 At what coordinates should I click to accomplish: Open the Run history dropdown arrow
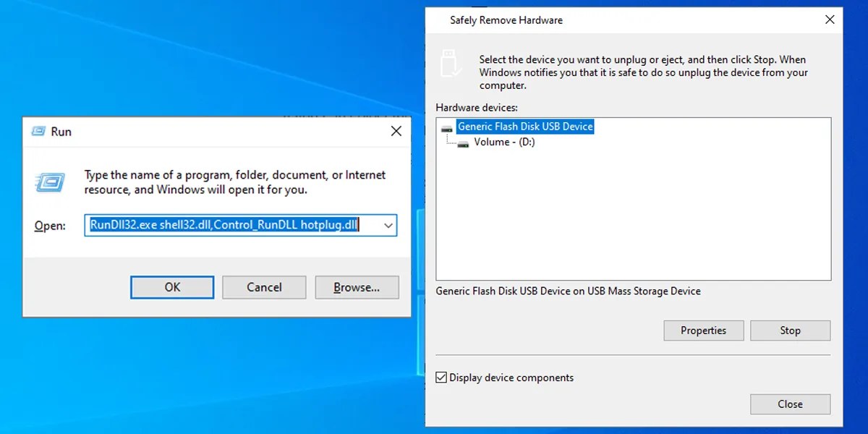coord(388,225)
